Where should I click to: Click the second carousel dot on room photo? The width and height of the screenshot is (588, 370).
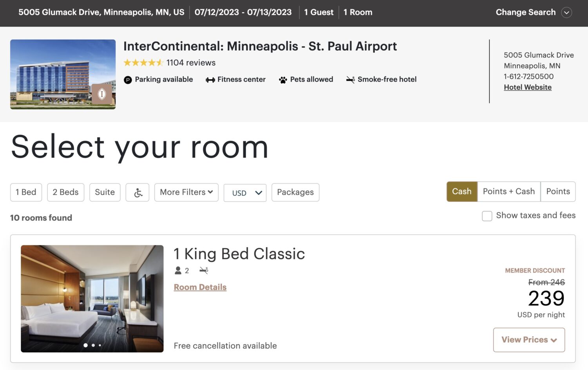(x=93, y=346)
